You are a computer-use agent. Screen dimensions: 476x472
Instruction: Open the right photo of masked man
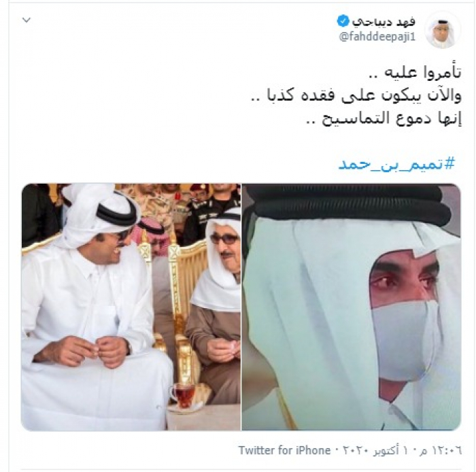[352, 307]
